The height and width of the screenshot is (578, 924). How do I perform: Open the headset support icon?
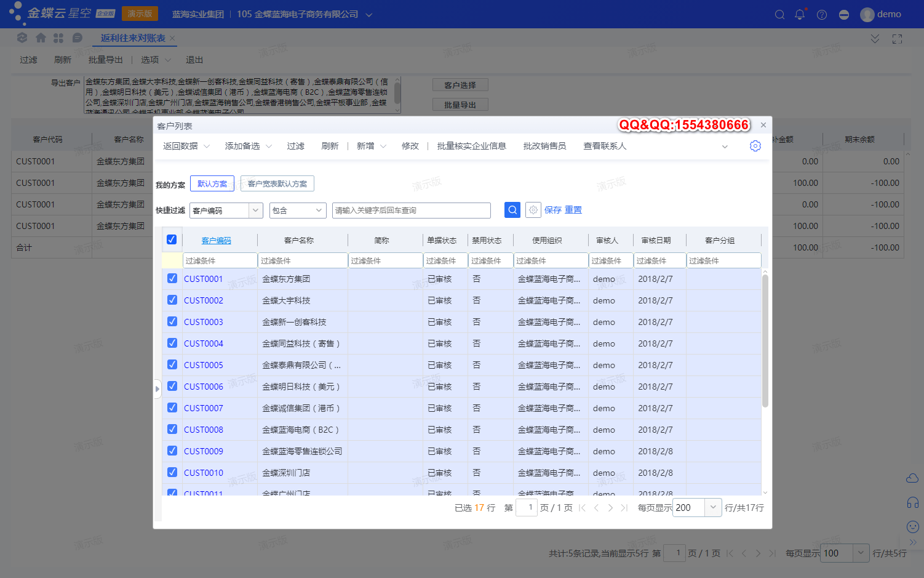913,502
